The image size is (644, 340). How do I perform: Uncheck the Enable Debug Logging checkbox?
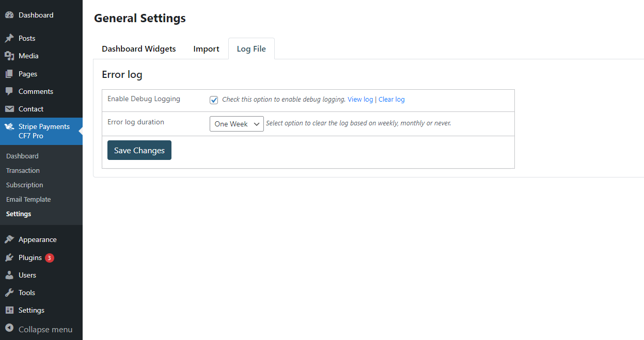coord(214,100)
